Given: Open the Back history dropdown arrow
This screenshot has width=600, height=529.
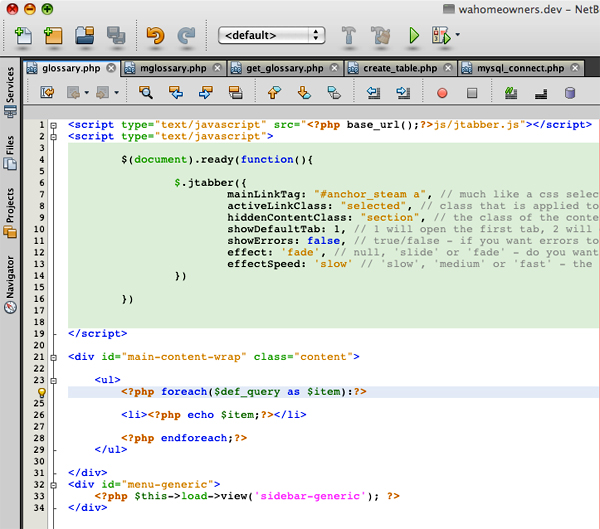Looking at the screenshot, I should (86, 92).
